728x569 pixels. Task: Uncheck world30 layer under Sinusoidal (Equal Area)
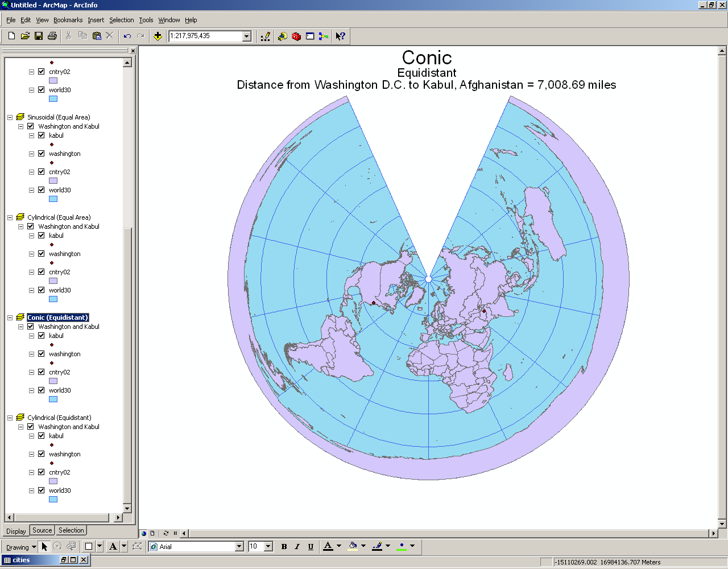[42, 190]
